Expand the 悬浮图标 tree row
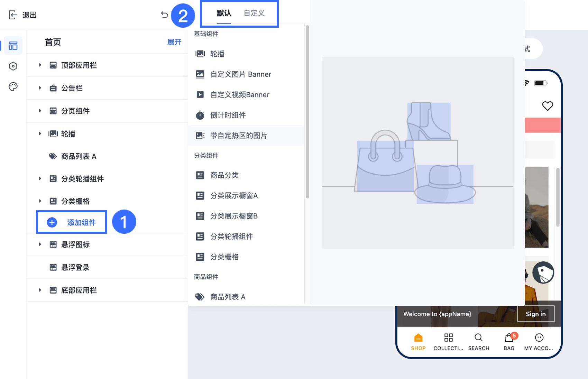This screenshot has width=588, height=379. (40, 244)
